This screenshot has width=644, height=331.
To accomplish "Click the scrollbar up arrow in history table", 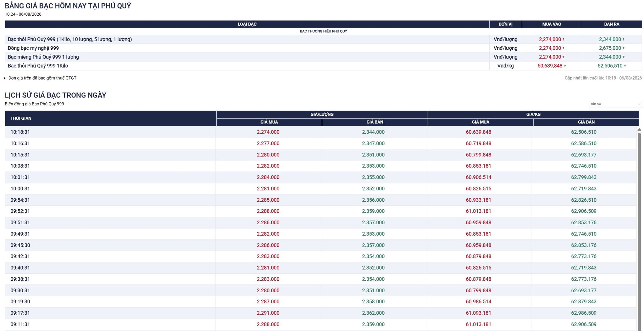I will [x=639, y=130].
